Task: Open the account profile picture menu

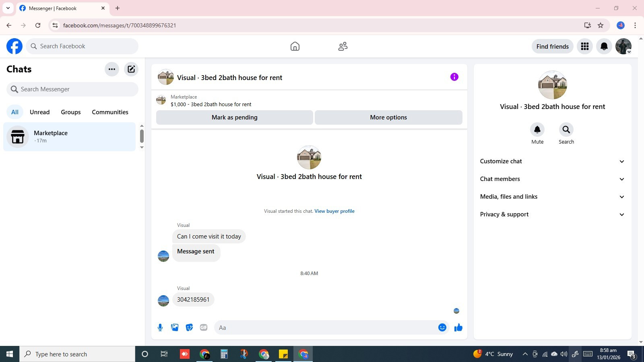Action: click(623, 46)
